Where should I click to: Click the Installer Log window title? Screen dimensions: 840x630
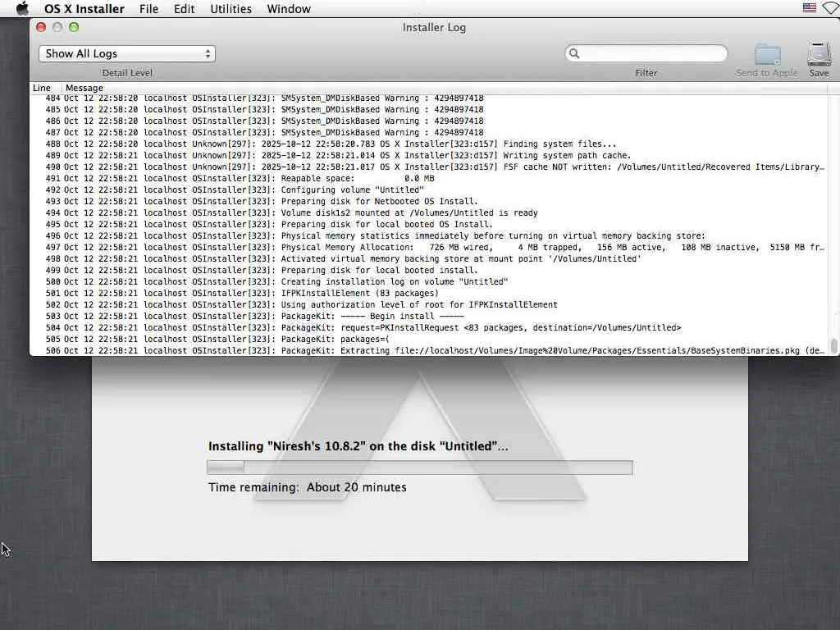click(434, 27)
